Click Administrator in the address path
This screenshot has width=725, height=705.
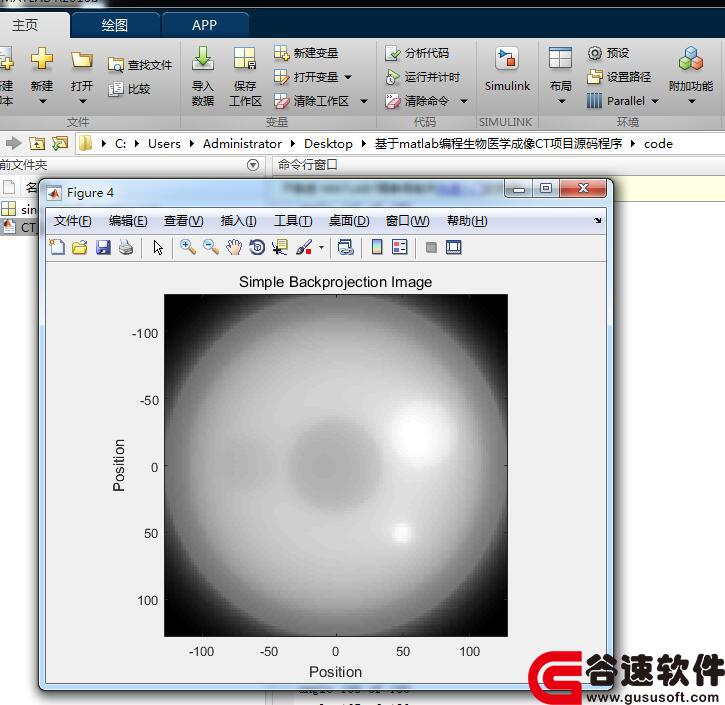point(242,144)
